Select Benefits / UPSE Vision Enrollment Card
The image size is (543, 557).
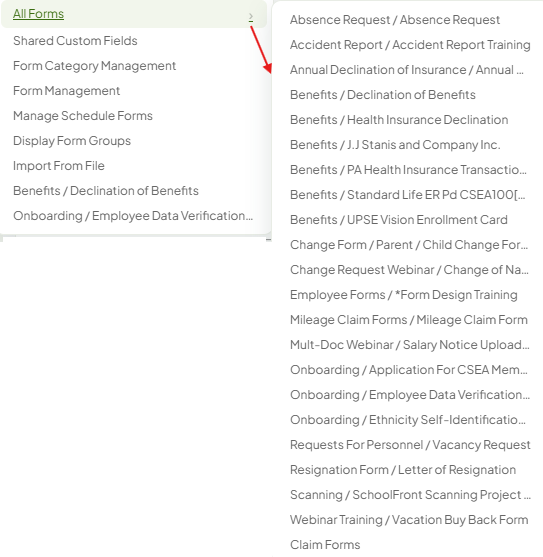coord(398,220)
